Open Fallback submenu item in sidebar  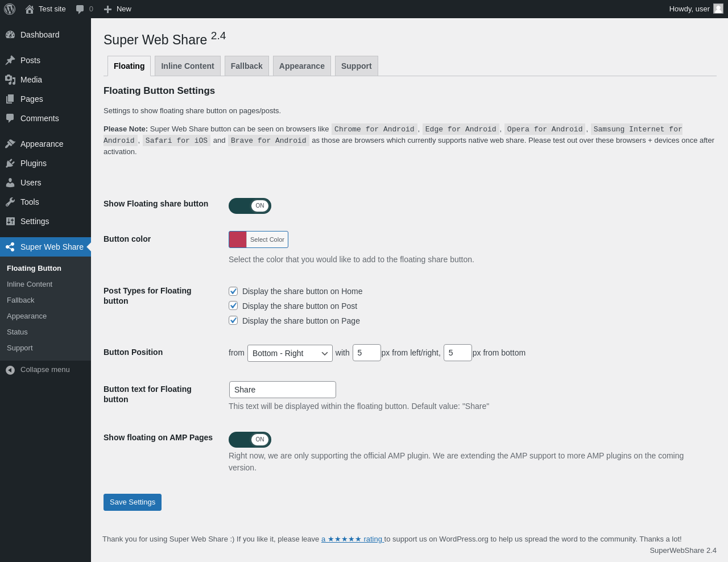20,300
